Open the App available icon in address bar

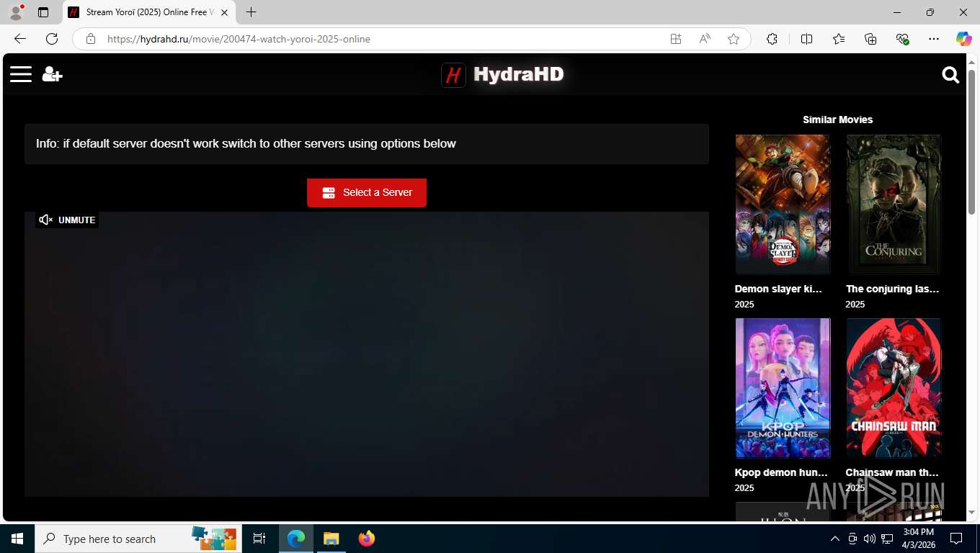pyautogui.click(x=676, y=39)
